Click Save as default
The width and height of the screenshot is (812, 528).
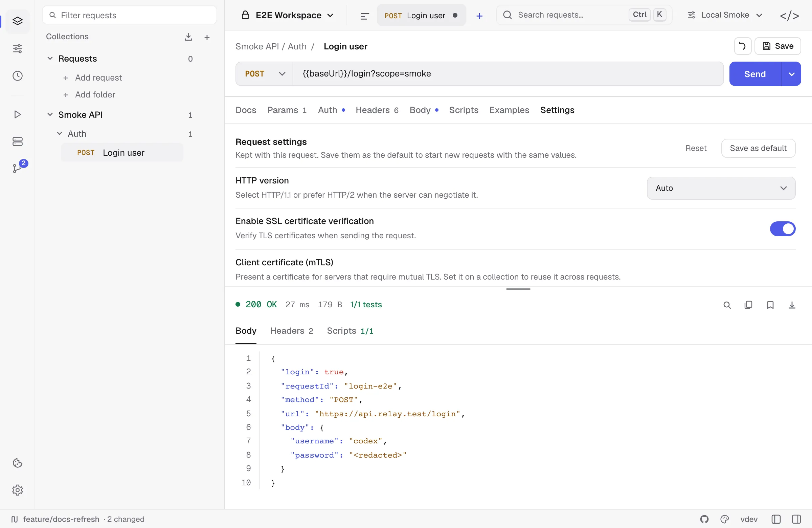(x=758, y=148)
